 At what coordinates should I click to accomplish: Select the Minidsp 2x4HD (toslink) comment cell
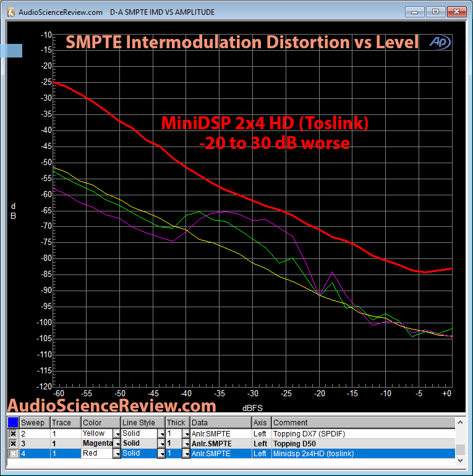(364, 454)
